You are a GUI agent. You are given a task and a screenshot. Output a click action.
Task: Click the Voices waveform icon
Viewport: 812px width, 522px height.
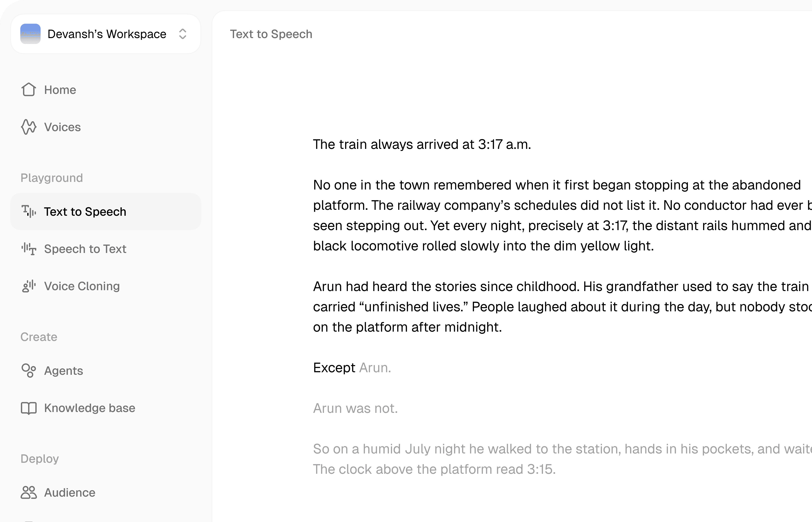coord(29,127)
